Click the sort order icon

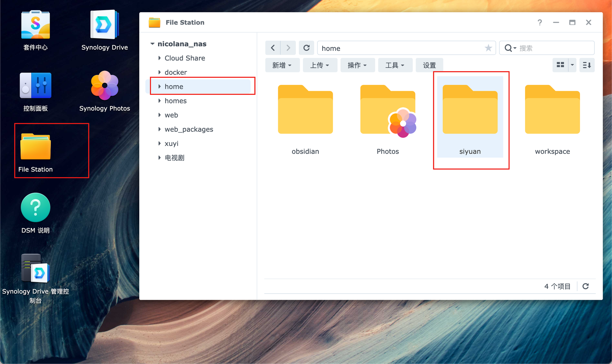(587, 65)
